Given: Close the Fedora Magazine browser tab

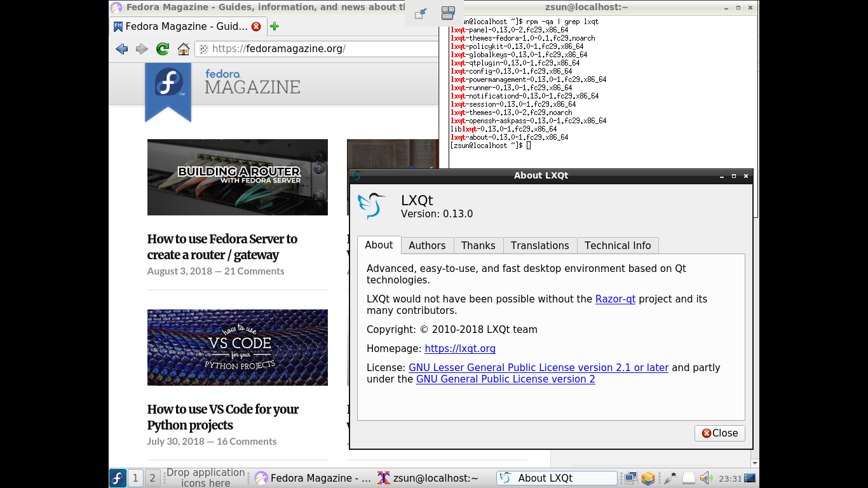Looking at the screenshot, I should [x=256, y=27].
